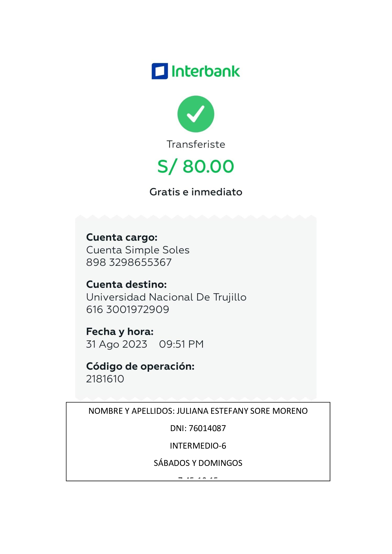Click the "Cuenta Simple Soles" account name
The image size is (392, 554).
click(x=138, y=250)
